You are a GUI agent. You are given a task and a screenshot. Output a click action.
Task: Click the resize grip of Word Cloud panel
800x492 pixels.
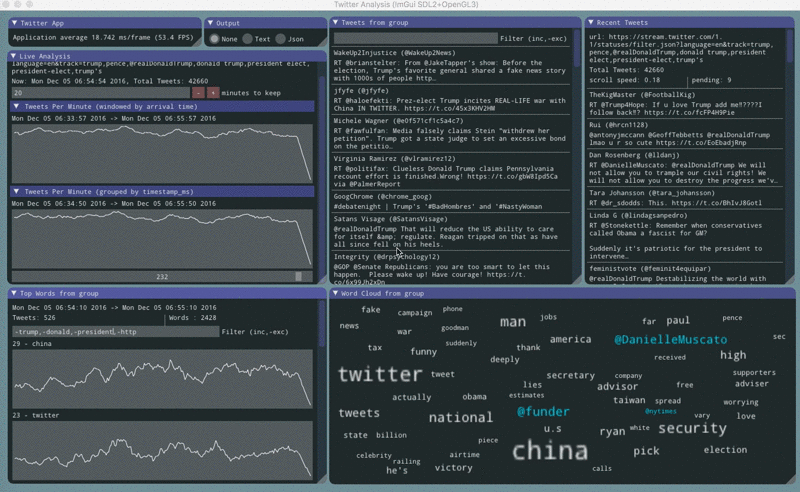[791, 479]
